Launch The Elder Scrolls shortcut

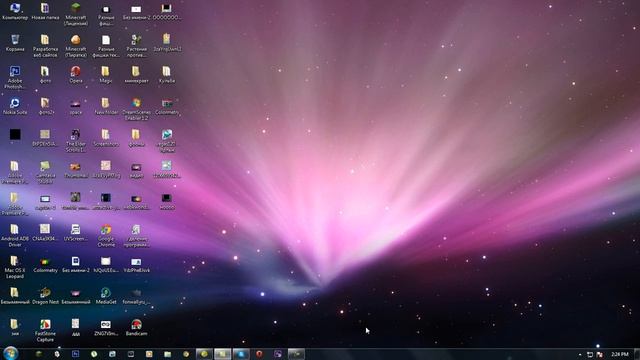(x=76, y=141)
